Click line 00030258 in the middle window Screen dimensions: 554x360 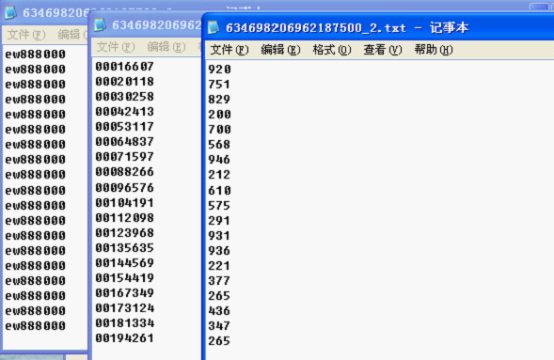(125, 96)
